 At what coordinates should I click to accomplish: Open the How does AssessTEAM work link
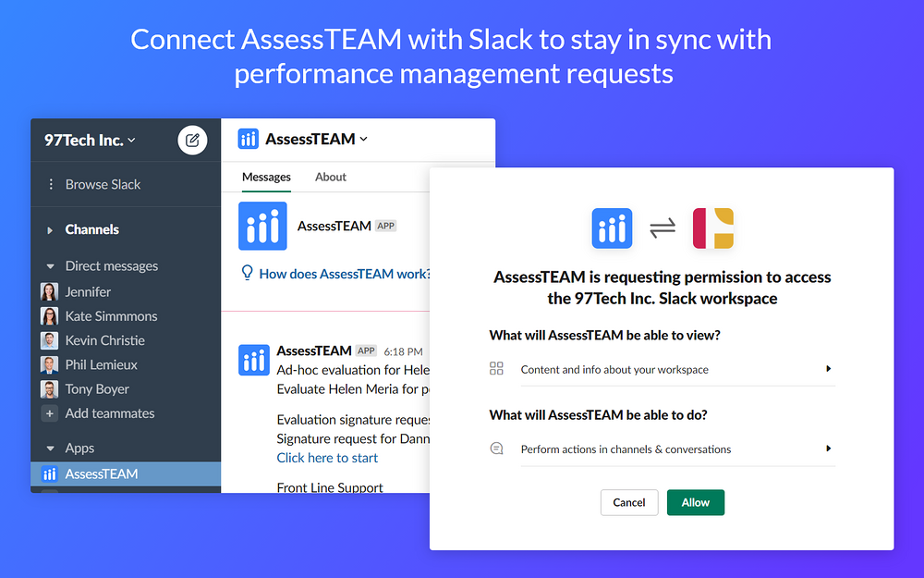point(344,274)
